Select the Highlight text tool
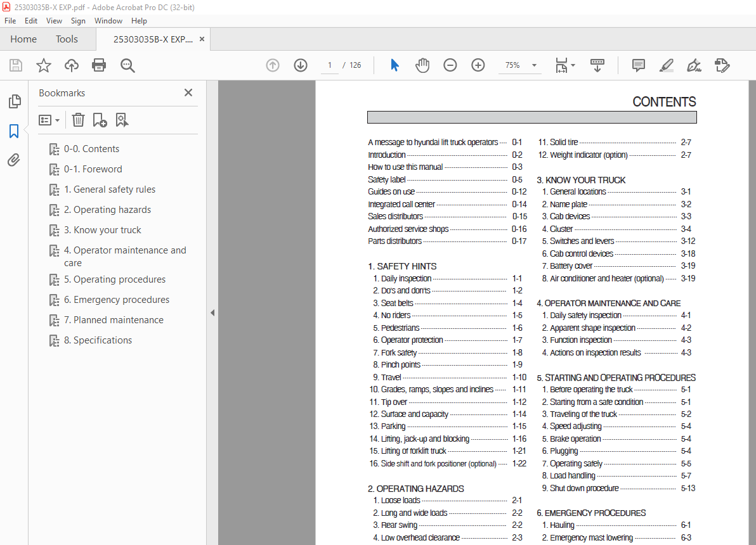Screen dimensions: 756x545 (x=667, y=65)
